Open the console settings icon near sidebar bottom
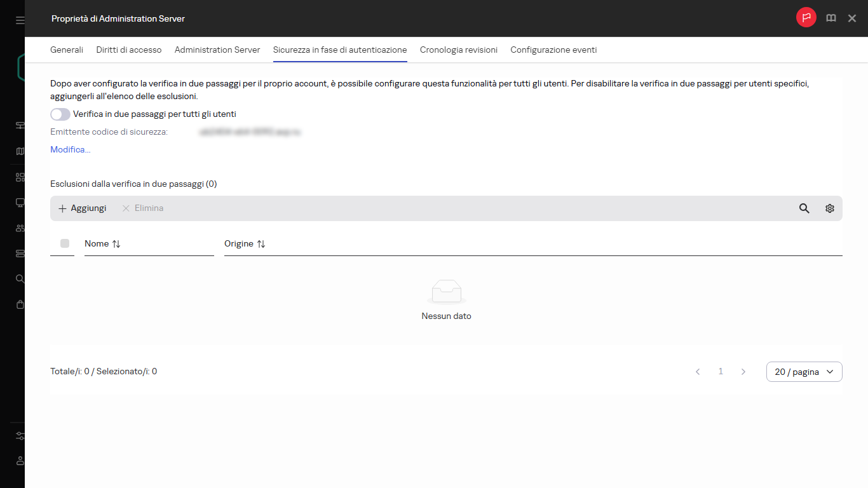Viewport: 868px width, 488px height. [x=19, y=436]
